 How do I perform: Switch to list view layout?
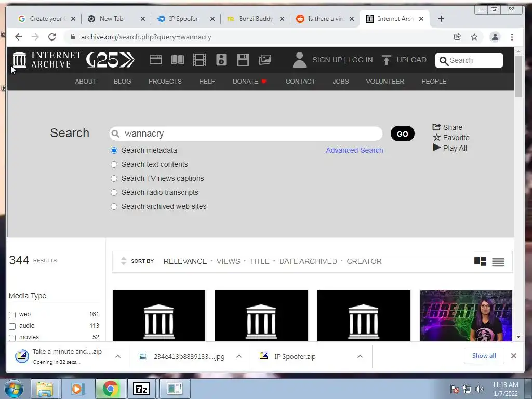click(x=498, y=262)
